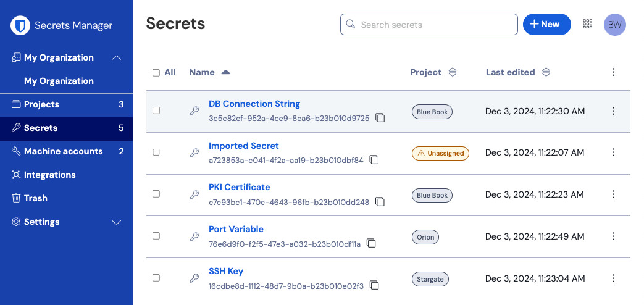The height and width of the screenshot is (305, 644).
Task: Open table header bulk options menu
Action: (613, 72)
